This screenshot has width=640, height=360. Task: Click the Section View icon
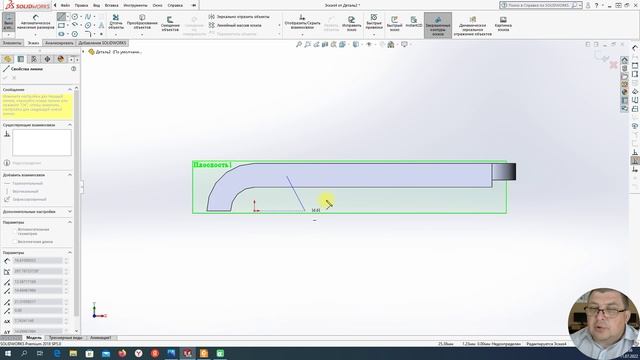(325, 44)
